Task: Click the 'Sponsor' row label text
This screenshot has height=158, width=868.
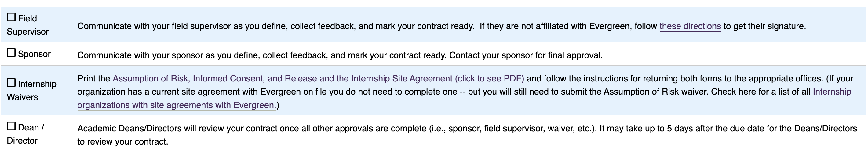Action: click(34, 54)
